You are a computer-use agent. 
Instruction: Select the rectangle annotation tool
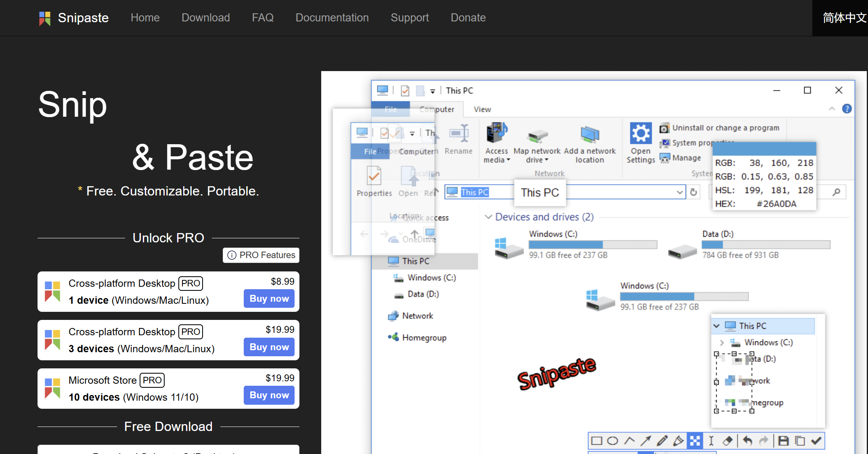tap(596, 441)
